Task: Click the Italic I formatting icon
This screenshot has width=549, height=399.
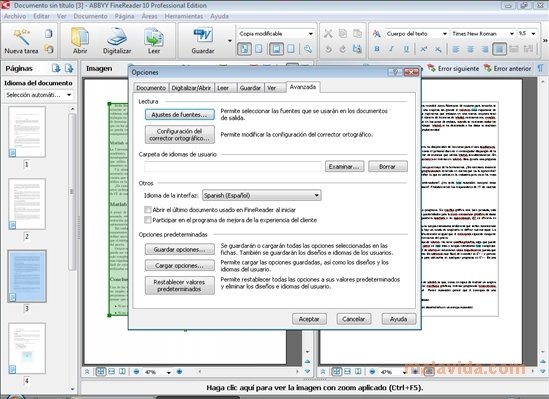Action: (x=391, y=49)
